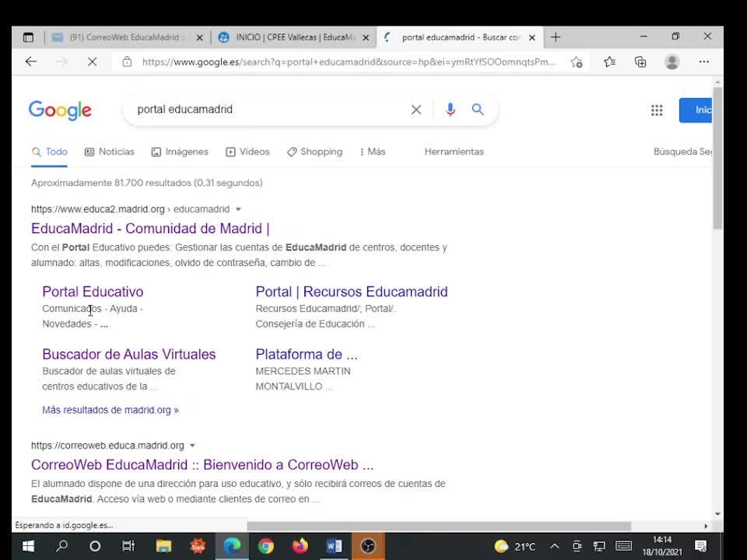Image resolution: width=747 pixels, height=560 pixels.
Task: Open File Explorer from the taskbar
Action: click(163, 546)
